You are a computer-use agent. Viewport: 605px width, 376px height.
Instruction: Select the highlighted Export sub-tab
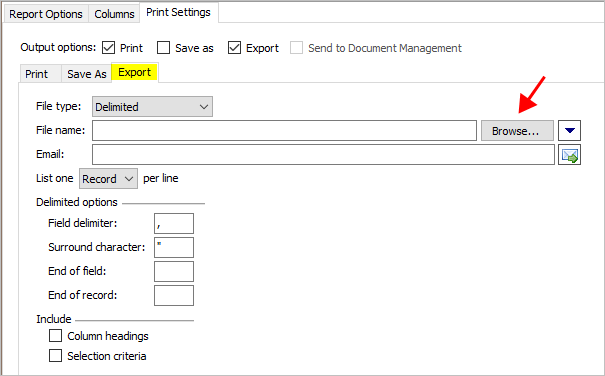[x=134, y=72]
